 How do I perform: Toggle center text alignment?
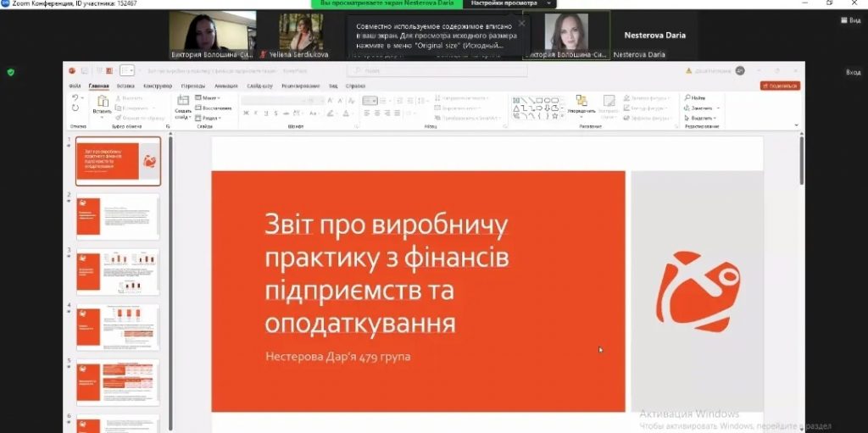[376, 113]
